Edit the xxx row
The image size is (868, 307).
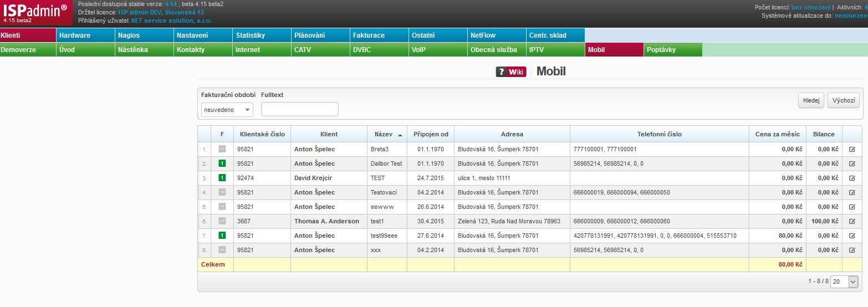[x=852, y=250]
